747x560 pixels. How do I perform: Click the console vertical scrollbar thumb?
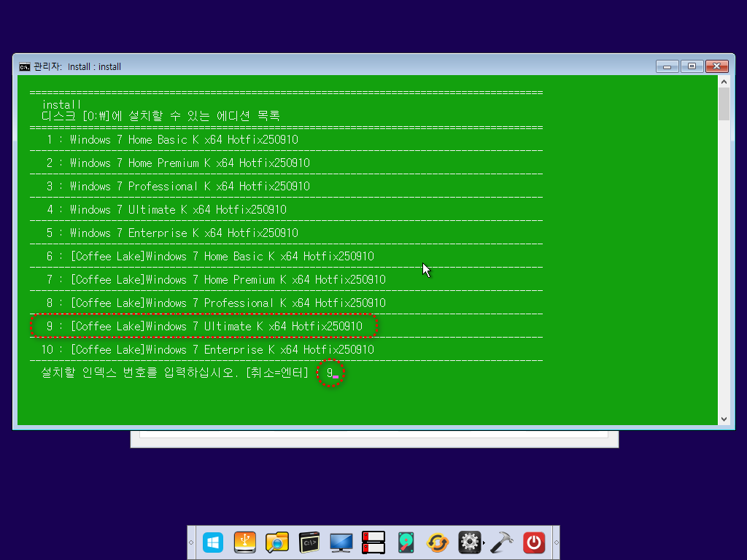[x=724, y=104]
